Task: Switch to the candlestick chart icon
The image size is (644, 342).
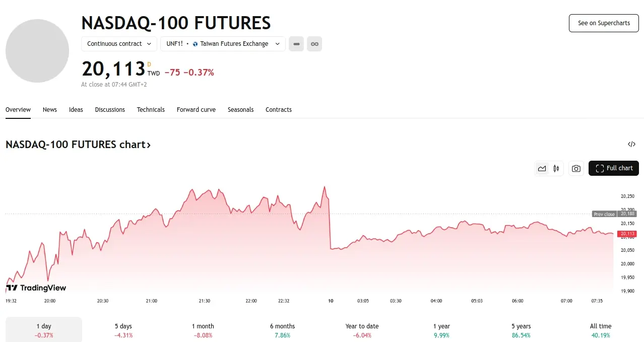Action: [556, 168]
